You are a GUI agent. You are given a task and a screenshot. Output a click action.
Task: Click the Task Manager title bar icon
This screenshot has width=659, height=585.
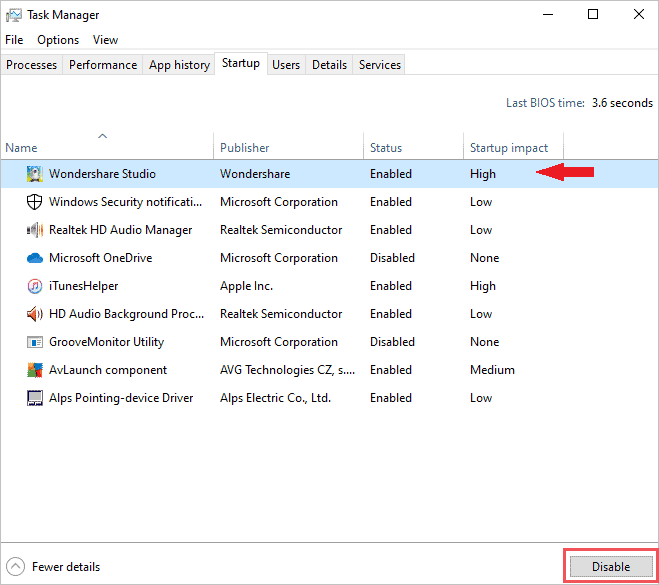click(x=13, y=15)
